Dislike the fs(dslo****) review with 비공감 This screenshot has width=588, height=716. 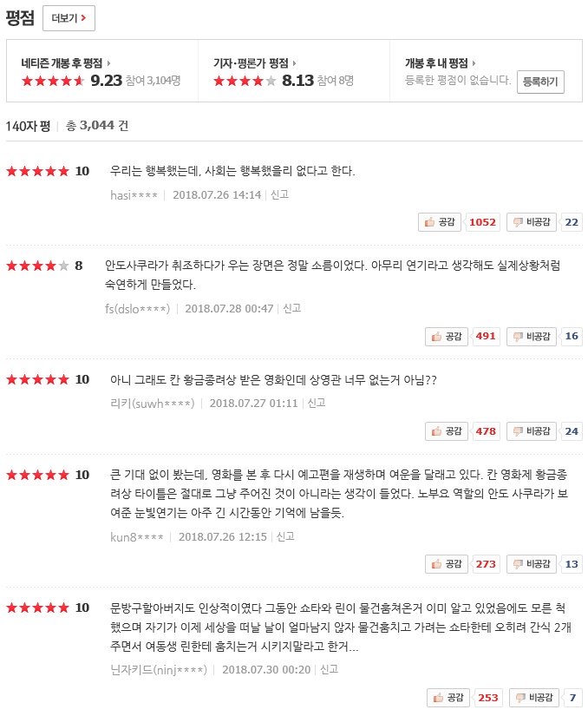point(532,337)
